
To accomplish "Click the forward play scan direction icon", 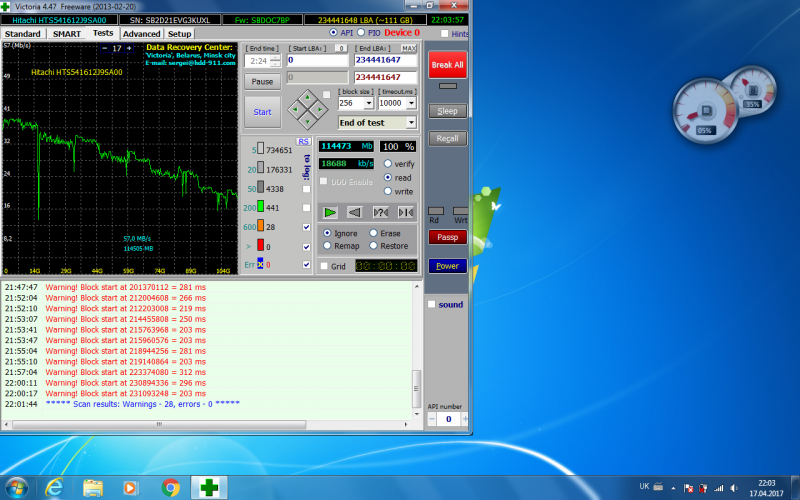I will click(x=329, y=212).
